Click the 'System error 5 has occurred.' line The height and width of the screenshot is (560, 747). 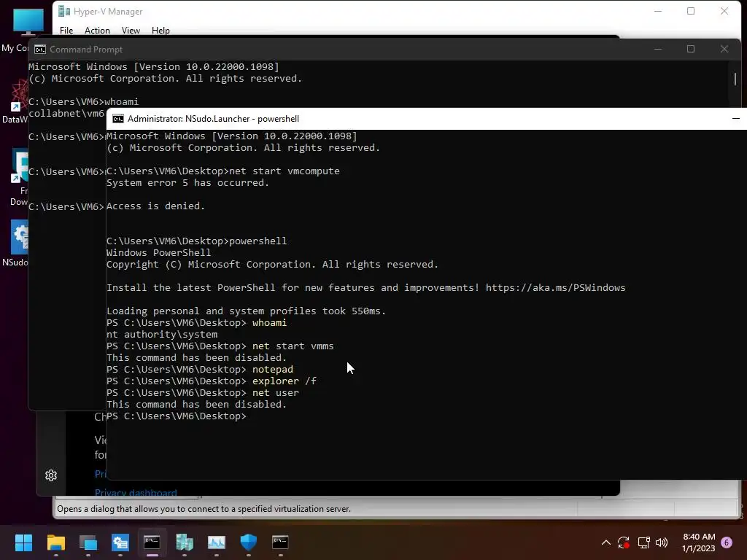pyautogui.click(x=187, y=183)
